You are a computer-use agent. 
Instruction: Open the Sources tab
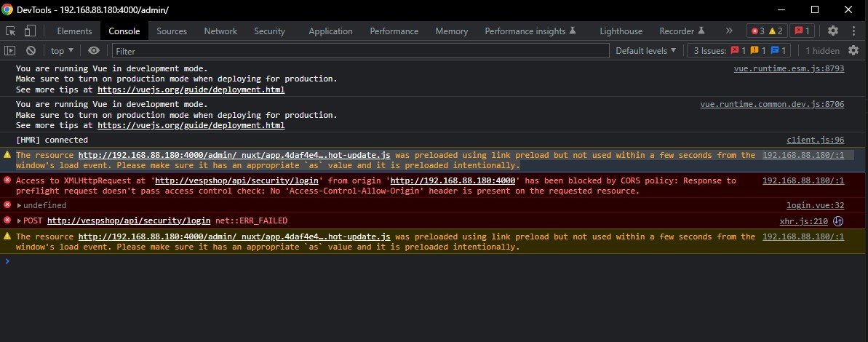172,31
